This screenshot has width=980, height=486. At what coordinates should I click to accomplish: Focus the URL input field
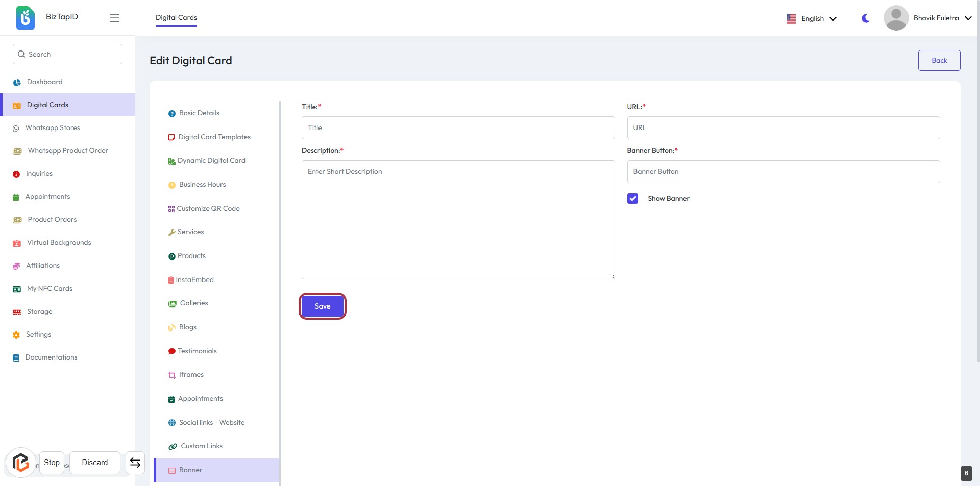tap(783, 127)
